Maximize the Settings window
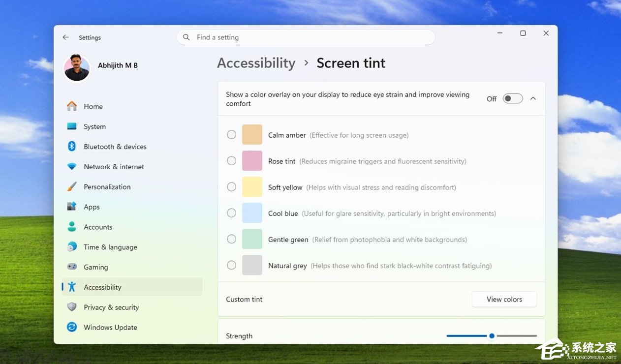 [x=523, y=33]
